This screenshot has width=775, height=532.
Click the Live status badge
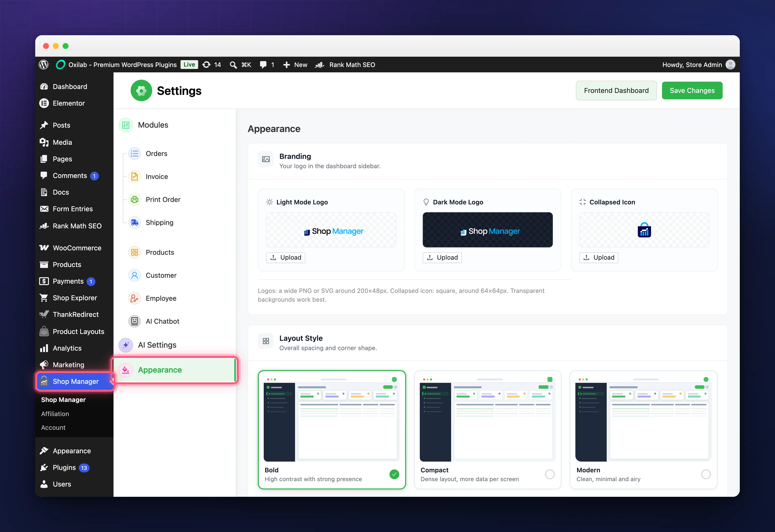click(189, 65)
